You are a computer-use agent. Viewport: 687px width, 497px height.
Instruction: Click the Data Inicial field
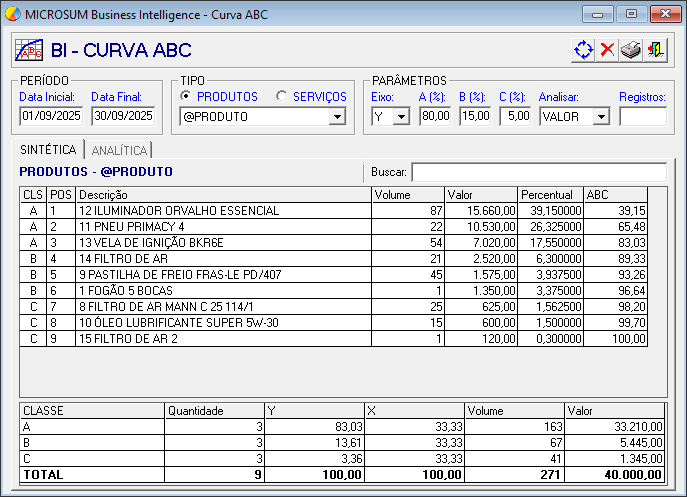click(51, 116)
